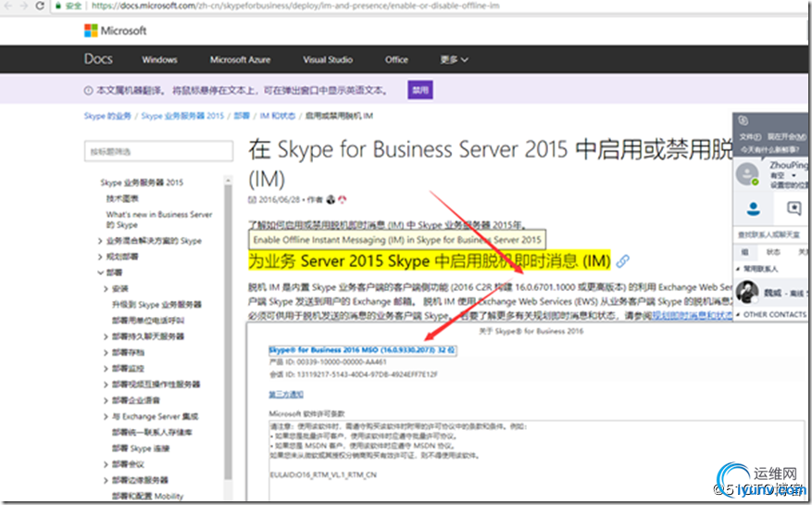Screen dimensions: 812x505
Task: Expand '部署存档' sidebar node
Action: (x=106, y=352)
